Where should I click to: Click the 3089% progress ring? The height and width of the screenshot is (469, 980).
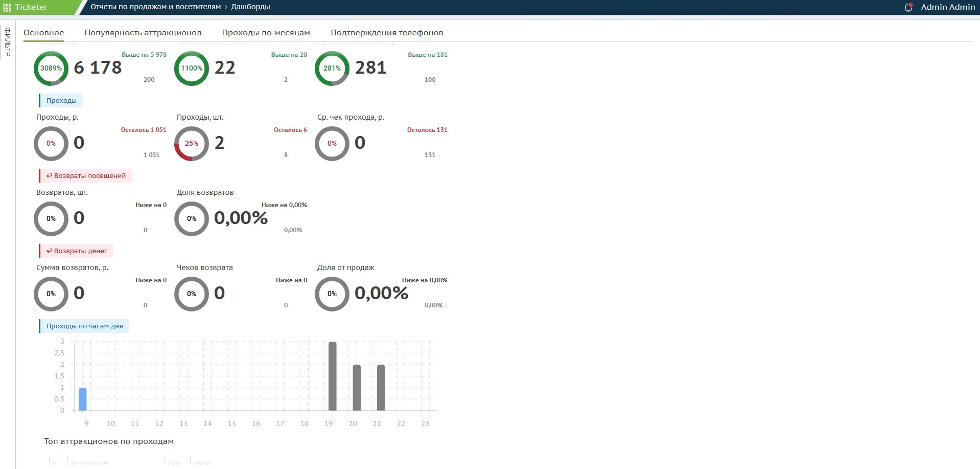(51, 68)
